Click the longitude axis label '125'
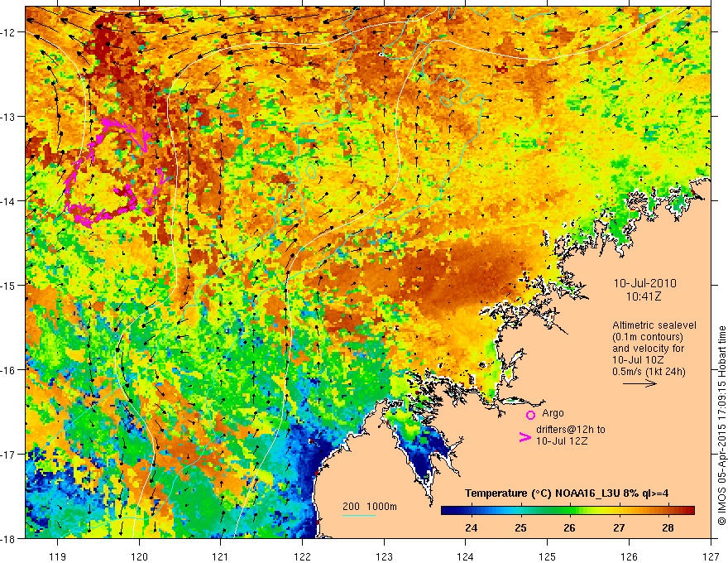 [x=548, y=556]
